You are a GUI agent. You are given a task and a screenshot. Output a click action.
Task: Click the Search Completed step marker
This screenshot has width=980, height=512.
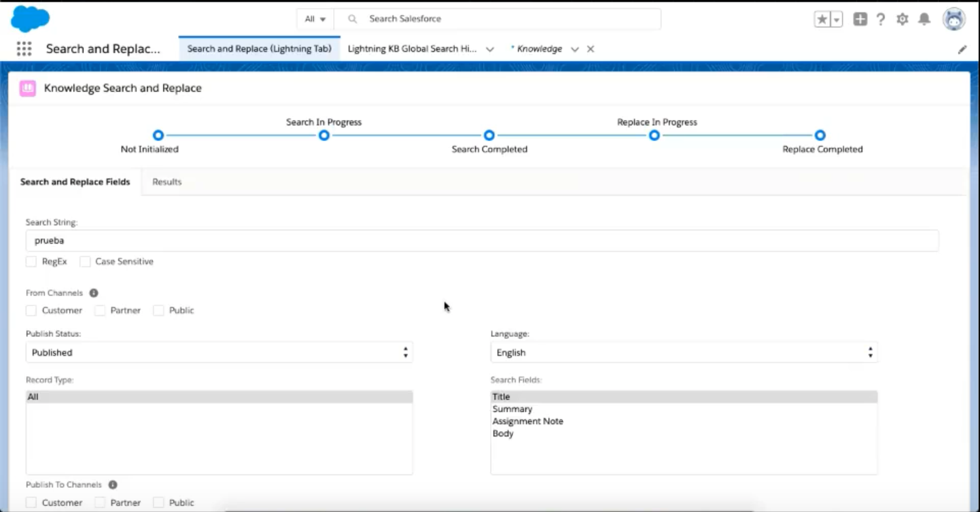click(x=489, y=135)
